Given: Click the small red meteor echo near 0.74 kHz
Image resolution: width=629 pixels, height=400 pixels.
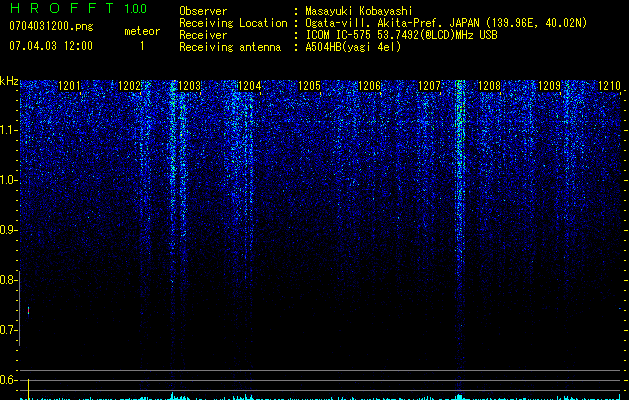Looking at the screenshot, I should point(28,311).
